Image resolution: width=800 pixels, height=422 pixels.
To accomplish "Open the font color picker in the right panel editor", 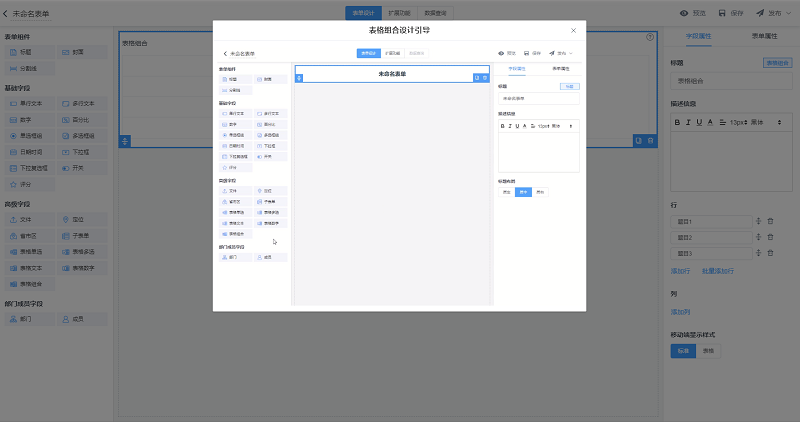I will pos(709,122).
